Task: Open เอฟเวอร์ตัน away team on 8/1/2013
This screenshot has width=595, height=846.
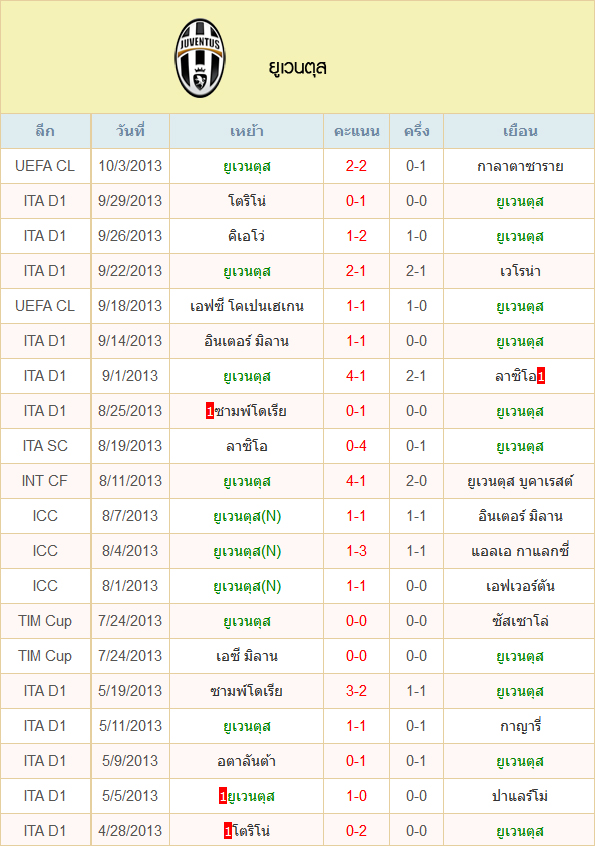Action: point(520,586)
